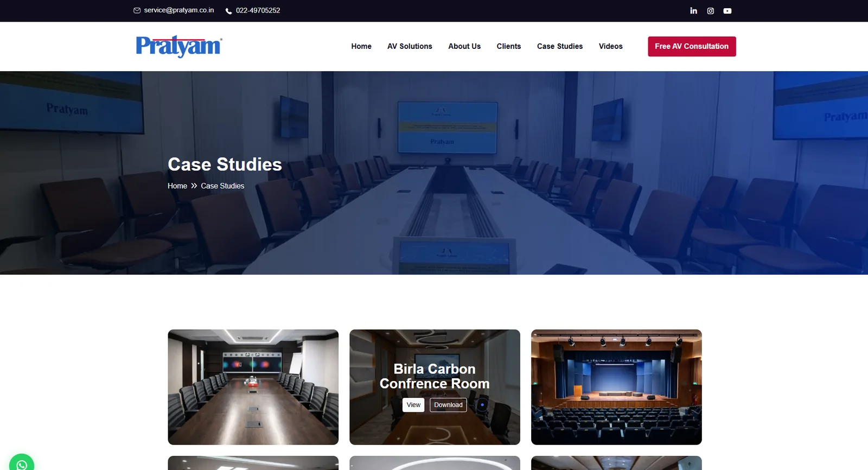Viewport: 868px width, 470px height.
Task: Click the Case Studies banner heading
Action: coord(225,164)
